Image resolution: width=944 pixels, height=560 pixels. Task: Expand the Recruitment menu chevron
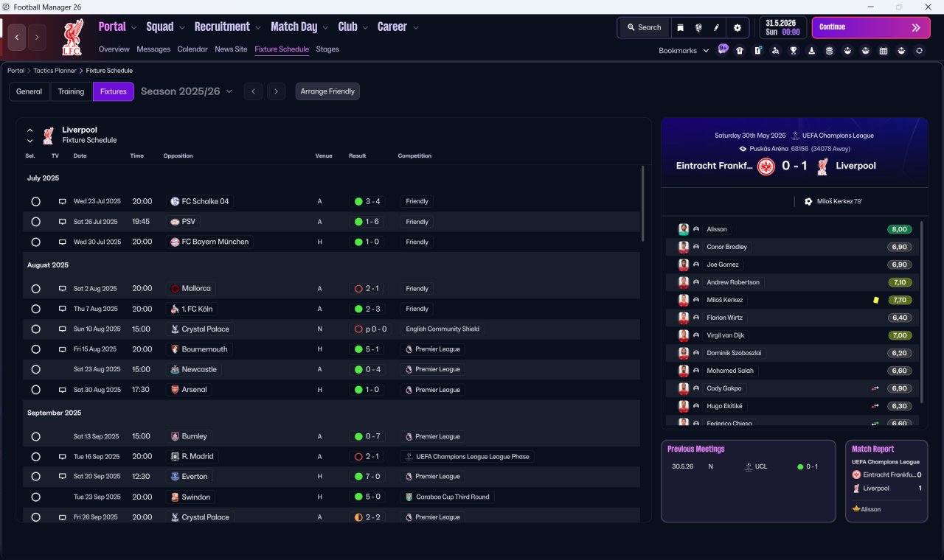pos(258,28)
